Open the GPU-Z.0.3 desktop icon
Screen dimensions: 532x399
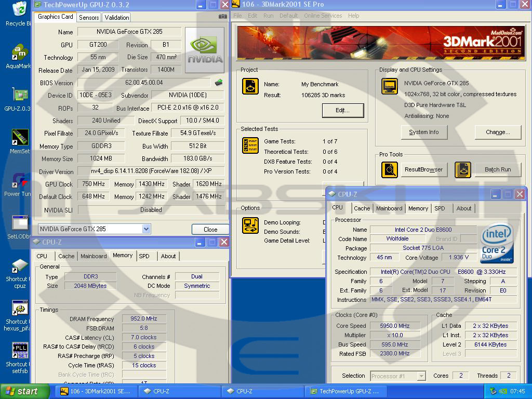[20, 95]
